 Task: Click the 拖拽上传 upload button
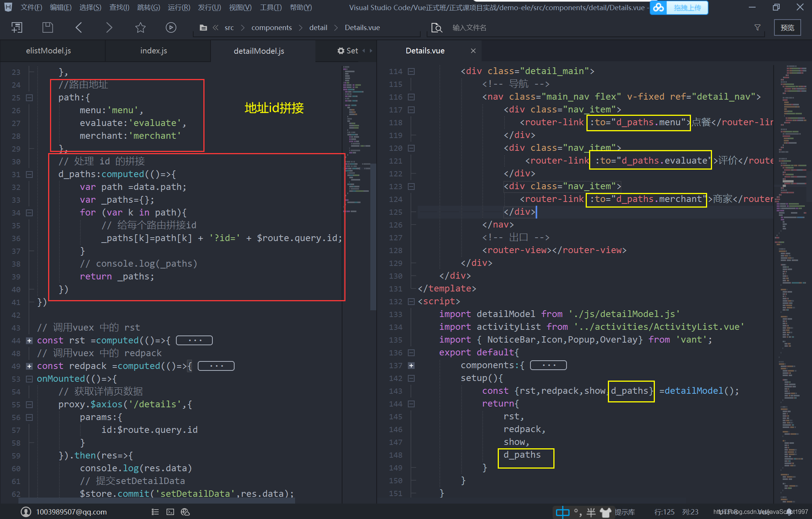687,8
